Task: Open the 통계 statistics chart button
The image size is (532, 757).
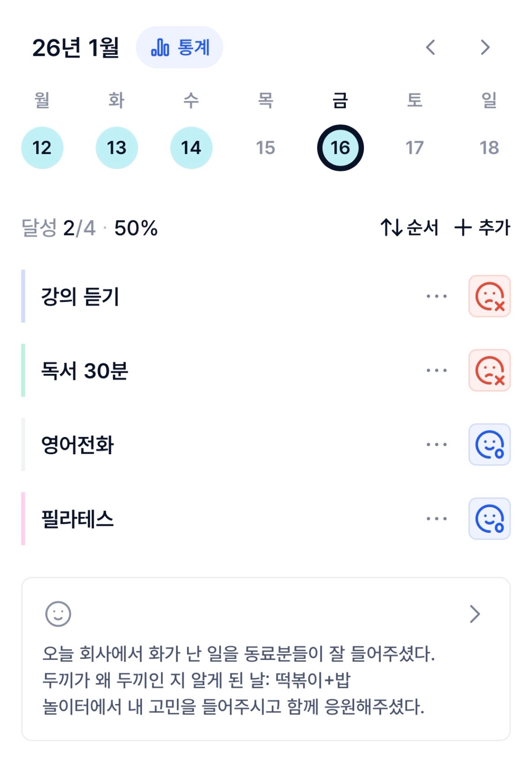Action: [x=180, y=47]
